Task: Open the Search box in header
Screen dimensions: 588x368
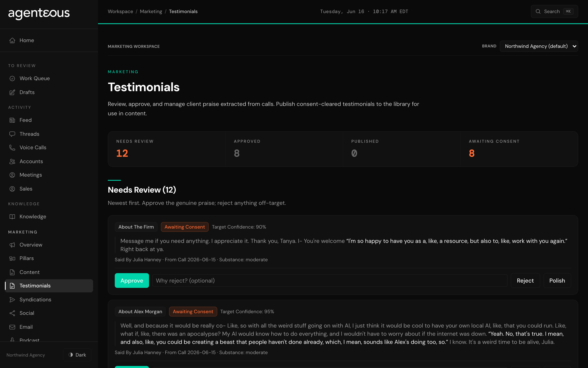Action: (x=554, y=11)
